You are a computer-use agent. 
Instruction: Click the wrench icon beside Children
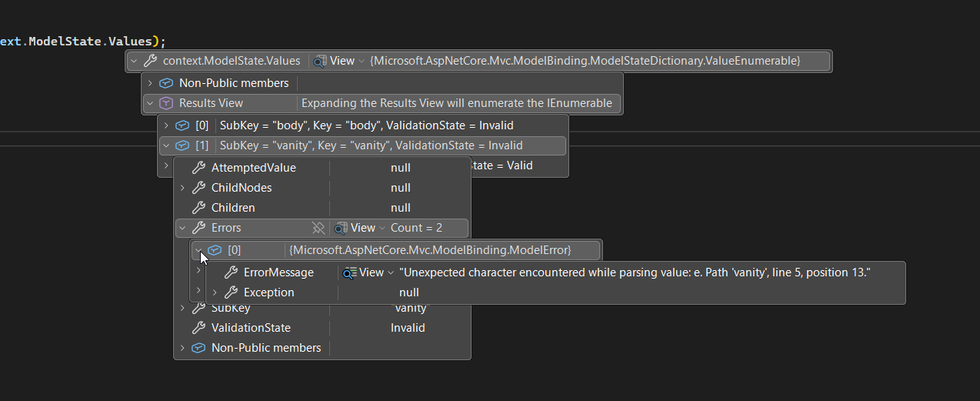click(x=198, y=208)
